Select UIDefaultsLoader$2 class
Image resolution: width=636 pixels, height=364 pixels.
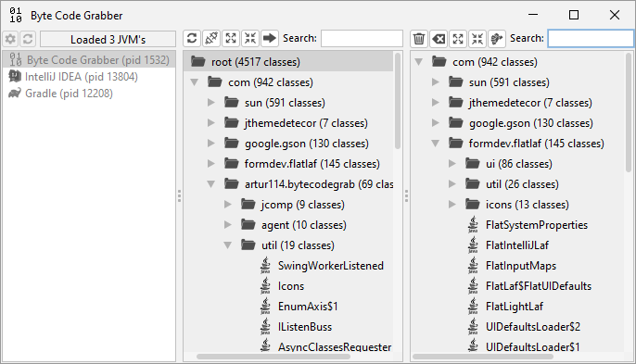(533, 327)
